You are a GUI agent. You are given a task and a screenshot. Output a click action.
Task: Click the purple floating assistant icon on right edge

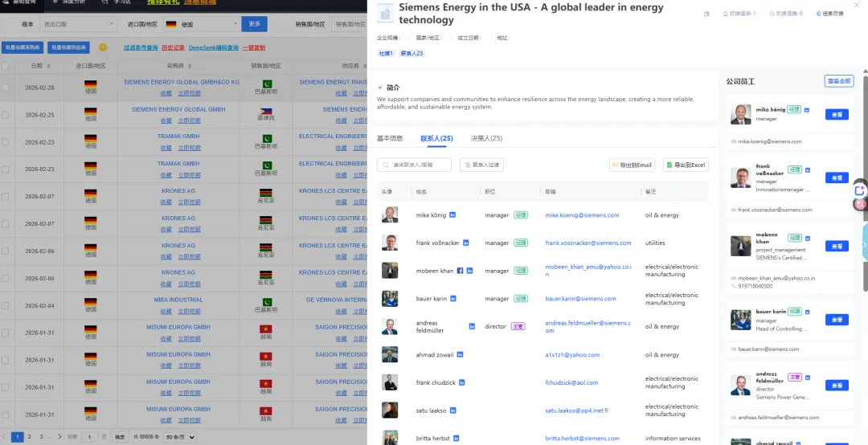pyautogui.click(x=860, y=190)
